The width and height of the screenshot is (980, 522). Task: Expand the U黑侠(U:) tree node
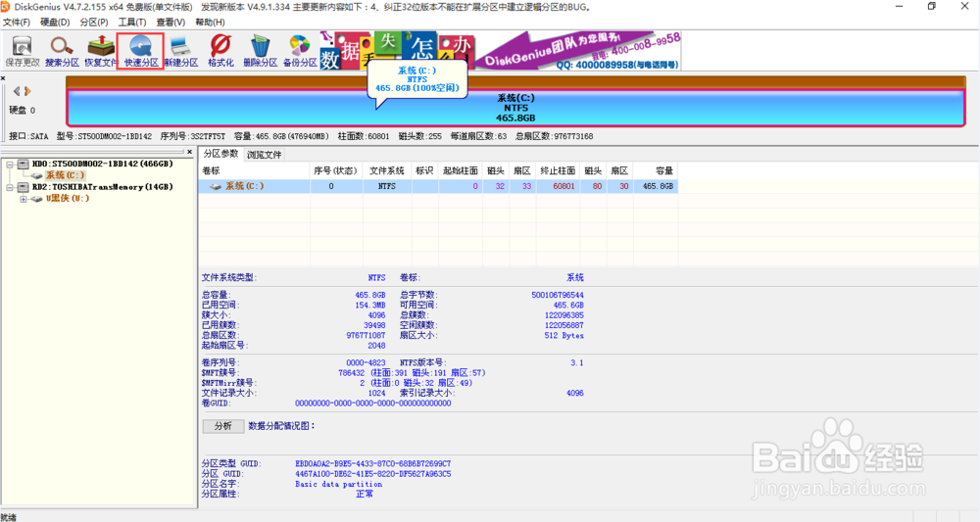tap(24, 199)
